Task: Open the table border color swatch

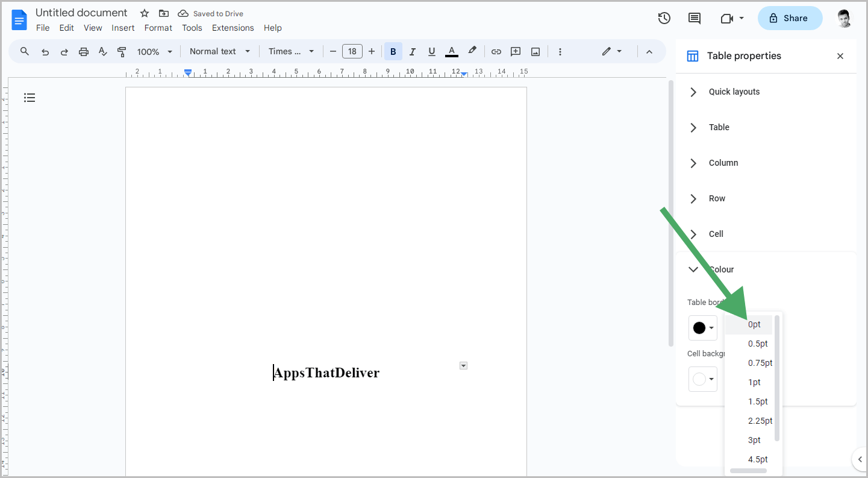Action: 702,327
